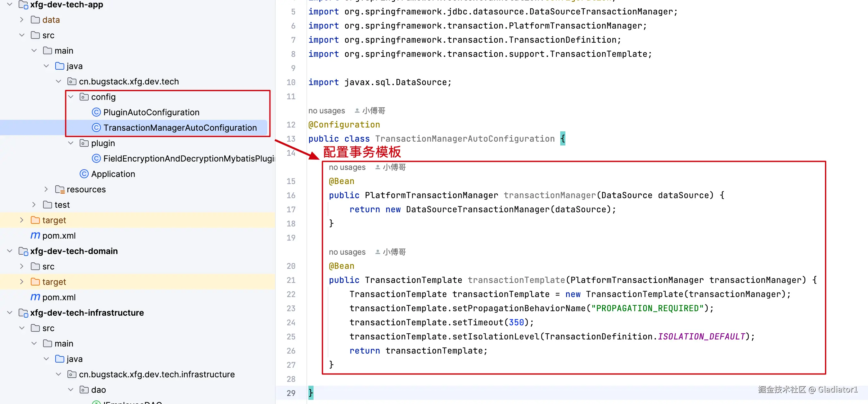Click the TransactionManagerAutoConfiguration class icon
Viewport: 868px width, 404px height.
(96, 128)
